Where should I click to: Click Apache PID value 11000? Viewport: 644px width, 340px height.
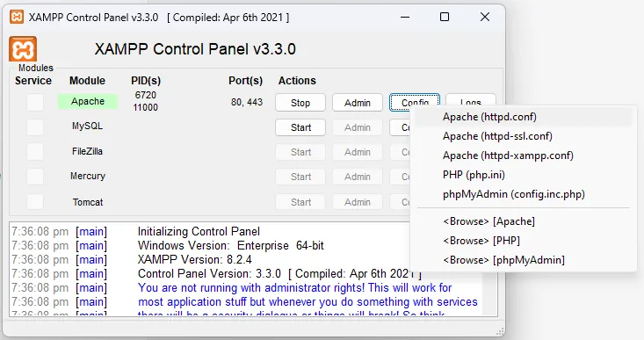pyautogui.click(x=145, y=107)
